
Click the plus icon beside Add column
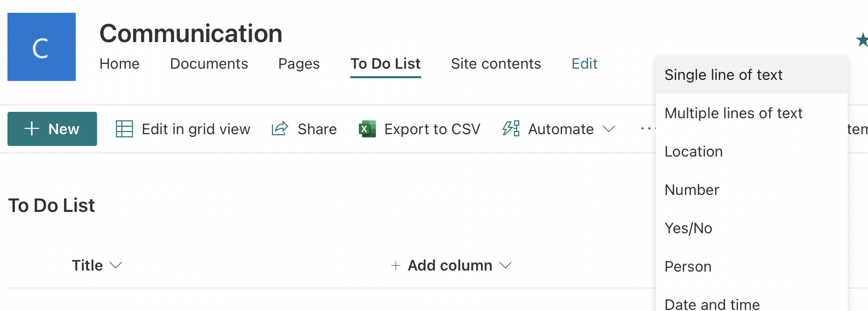click(396, 265)
